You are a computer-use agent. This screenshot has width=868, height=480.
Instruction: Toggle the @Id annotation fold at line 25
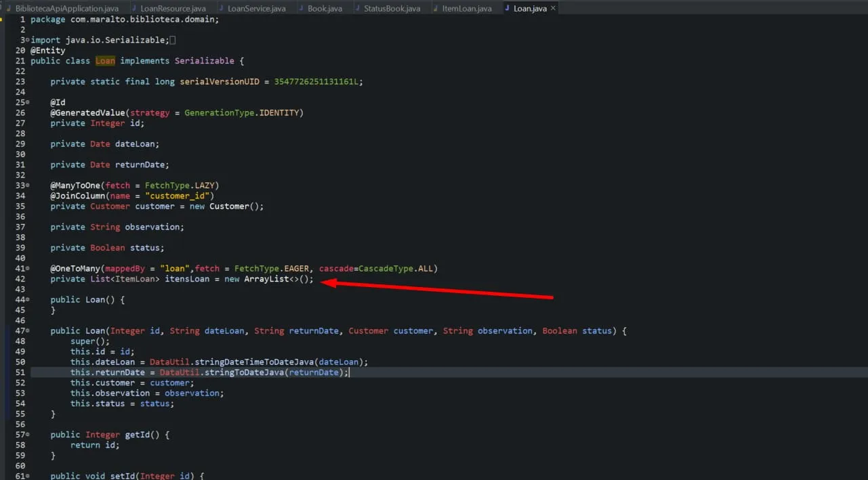[28, 102]
